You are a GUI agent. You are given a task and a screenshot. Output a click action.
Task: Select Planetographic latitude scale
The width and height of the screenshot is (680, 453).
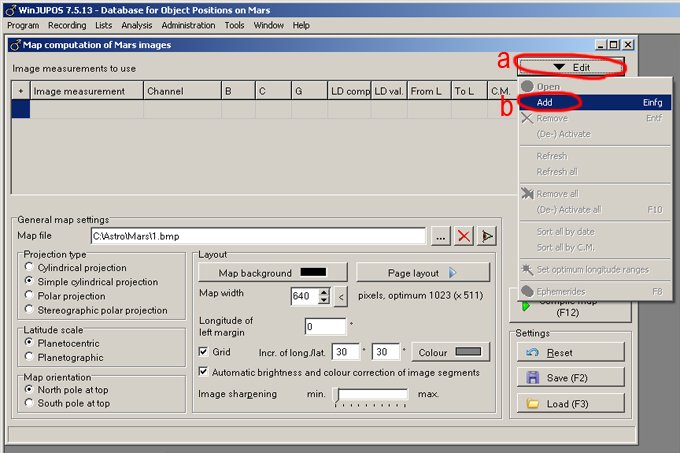[x=28, y=356]
